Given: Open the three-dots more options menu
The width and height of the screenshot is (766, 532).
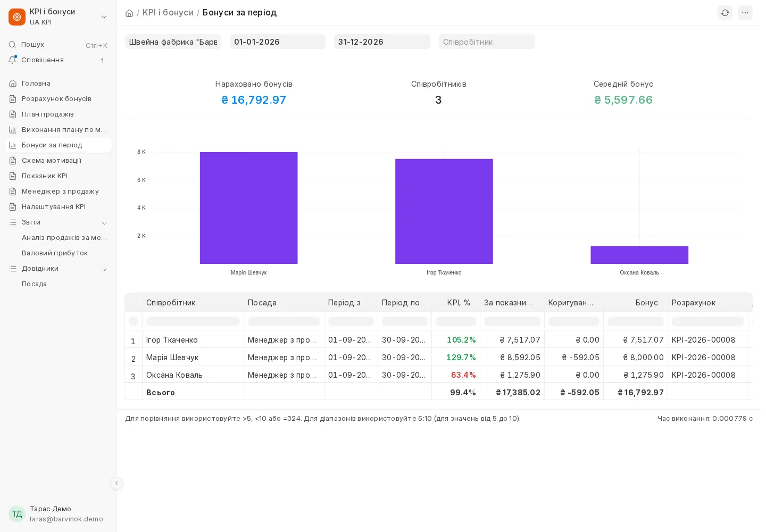Looking at the screenshot, I should pyautogui.click(x=745, y=13).
